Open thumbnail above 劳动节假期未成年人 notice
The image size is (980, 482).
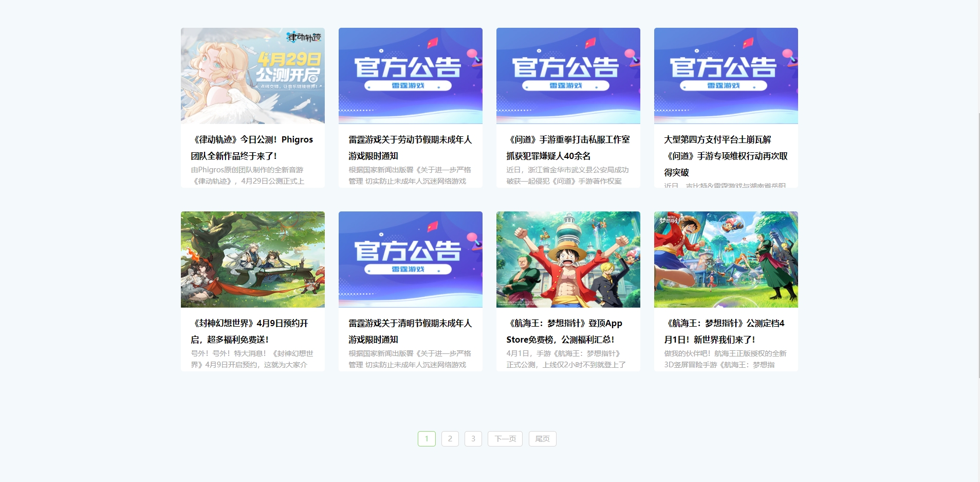coord(411,76)
